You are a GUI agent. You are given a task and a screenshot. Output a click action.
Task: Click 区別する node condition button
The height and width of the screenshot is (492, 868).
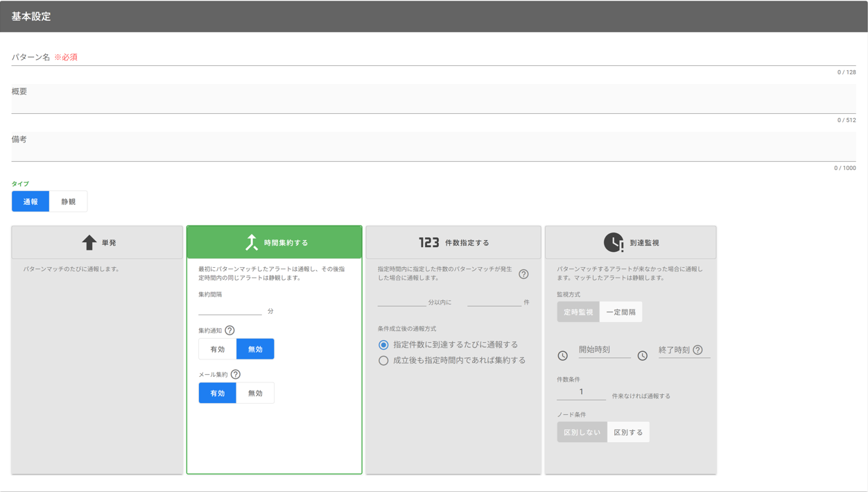point(628,432)
